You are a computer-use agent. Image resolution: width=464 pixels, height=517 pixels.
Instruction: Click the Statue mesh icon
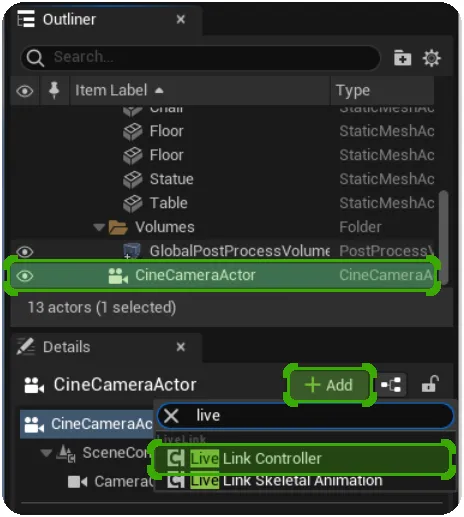(132, 179)
